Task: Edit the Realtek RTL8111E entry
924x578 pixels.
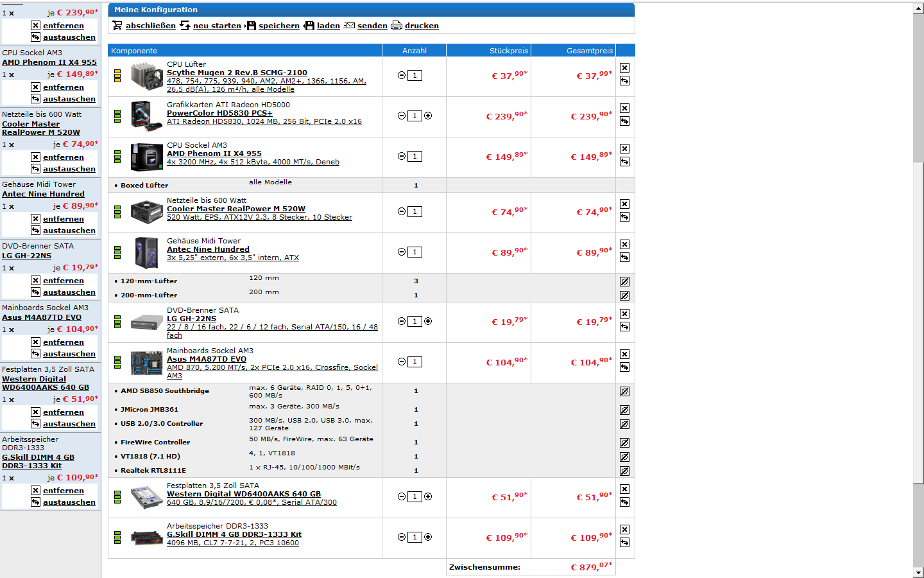Action: point(624,471)
